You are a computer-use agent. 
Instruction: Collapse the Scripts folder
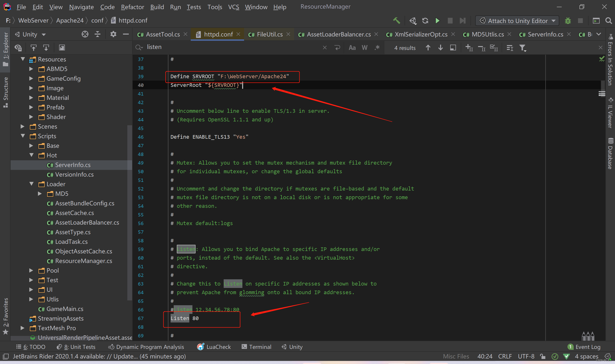23,136
